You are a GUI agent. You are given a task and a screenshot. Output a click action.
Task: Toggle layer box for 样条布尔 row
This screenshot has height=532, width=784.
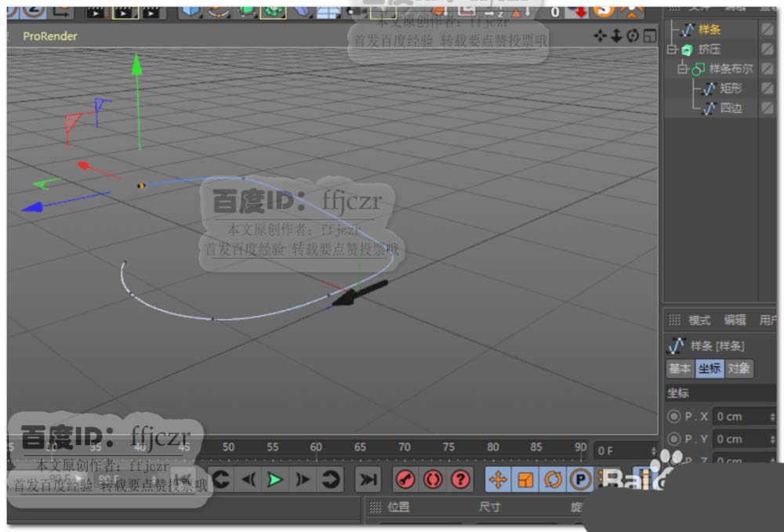768,68
